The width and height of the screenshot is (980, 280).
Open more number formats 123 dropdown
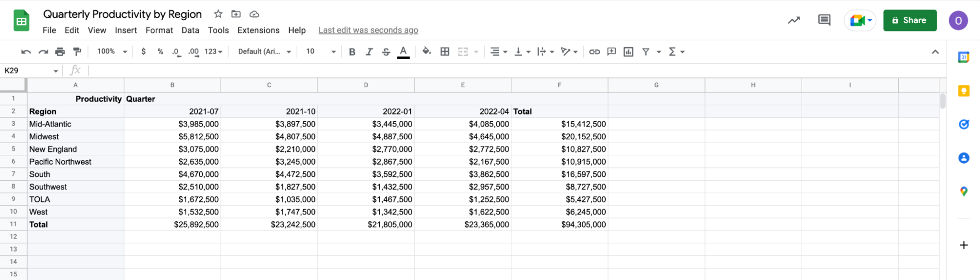[213, 51]
